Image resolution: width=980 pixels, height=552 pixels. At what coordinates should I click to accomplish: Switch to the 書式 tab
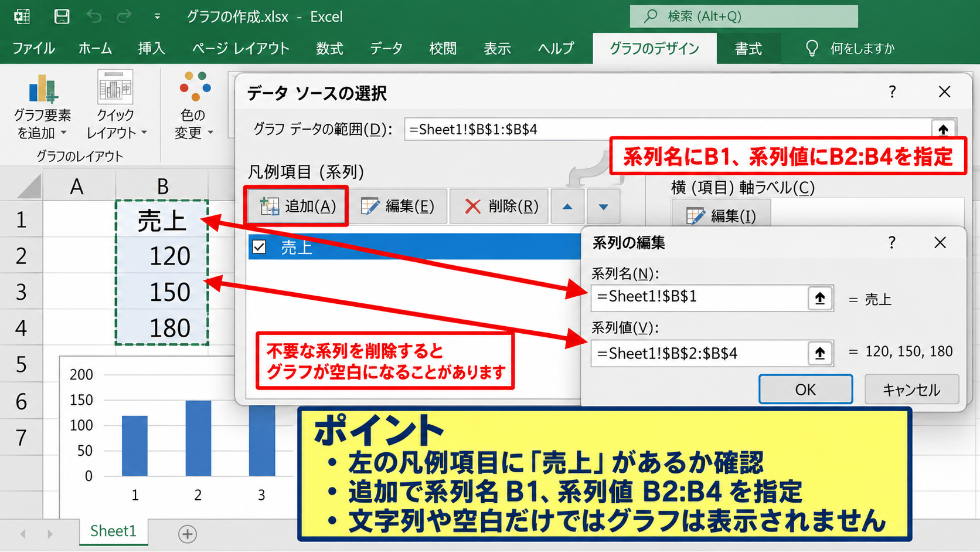click(x=748, y=48)
